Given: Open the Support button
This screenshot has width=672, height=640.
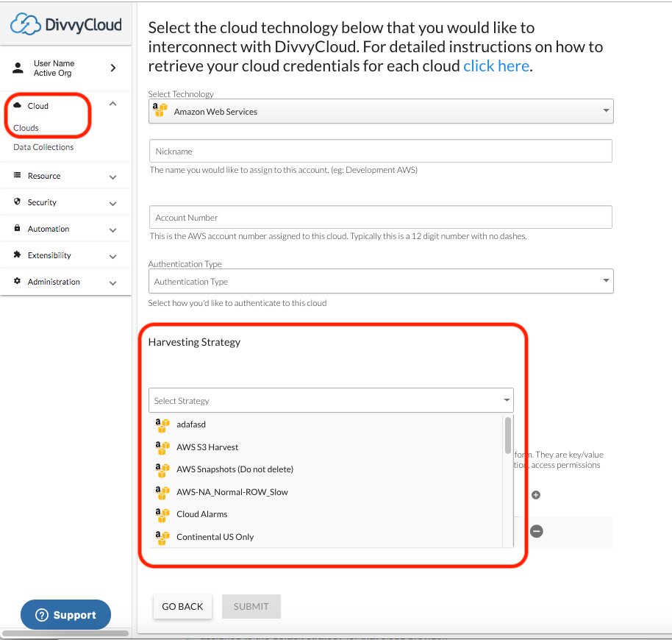Looking at the screenshot, I should tap(65, 615).
